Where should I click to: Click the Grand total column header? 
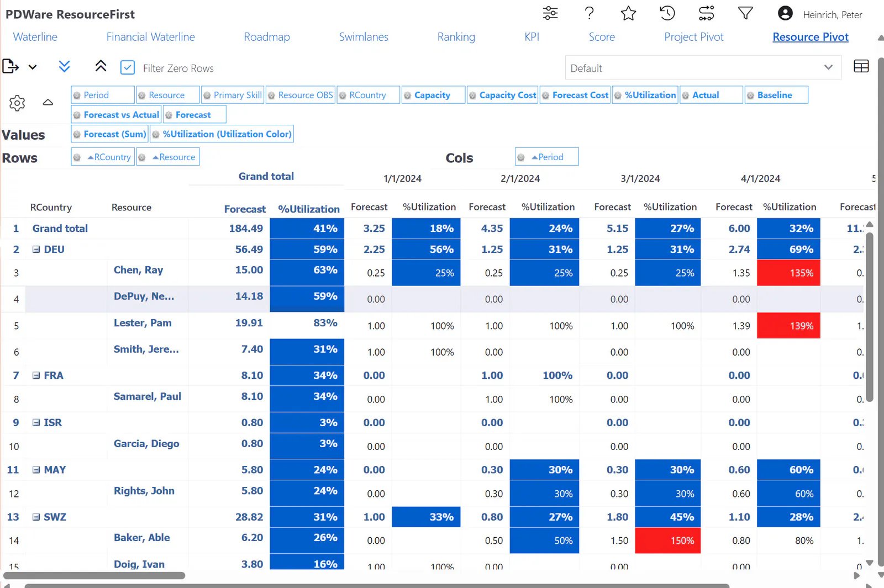pyautogui.click(x=266, y=176)
